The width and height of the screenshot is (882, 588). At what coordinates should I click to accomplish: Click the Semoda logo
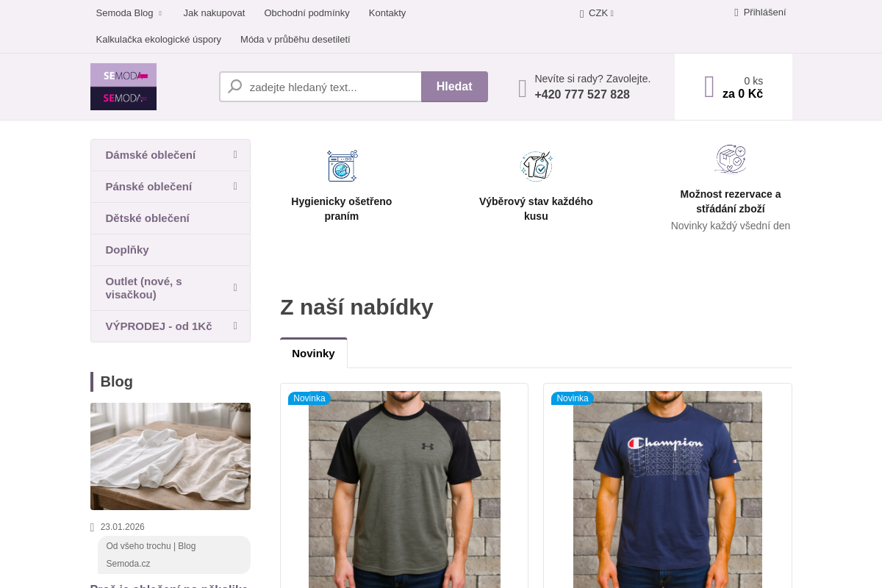[x=123, y=87]
